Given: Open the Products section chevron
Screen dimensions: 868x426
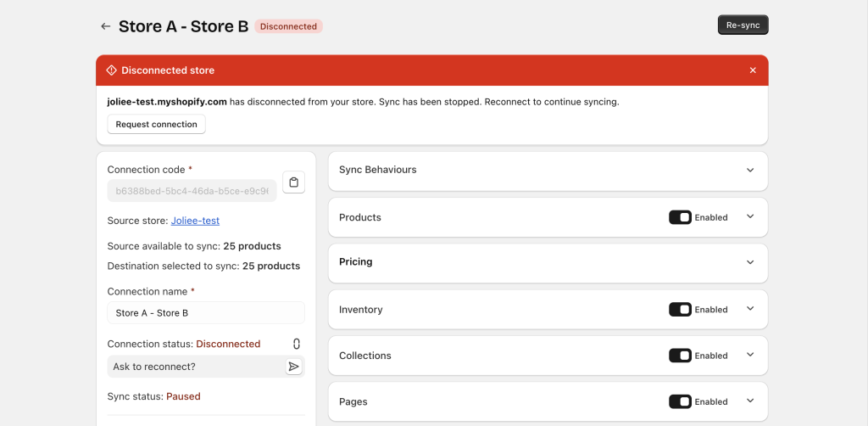Looking at the screenshot, I should (x=749, y=216).
